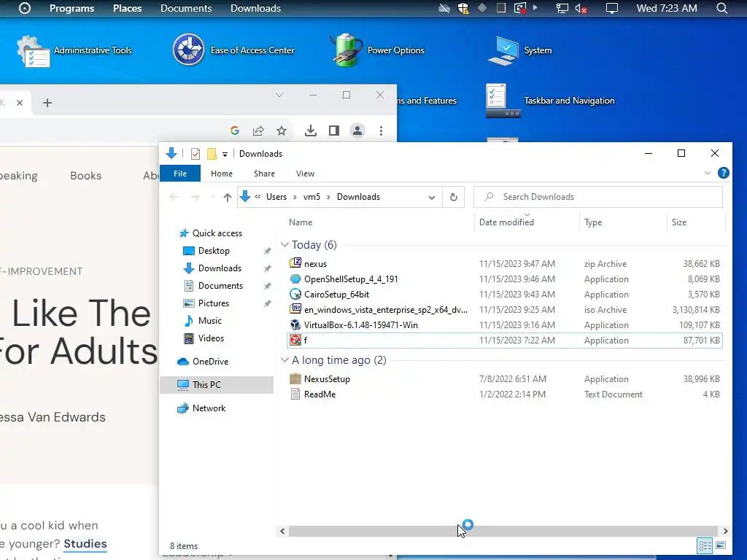Open the System control panel icon
This screenshot has width=747, height=560.
point(503,50)
